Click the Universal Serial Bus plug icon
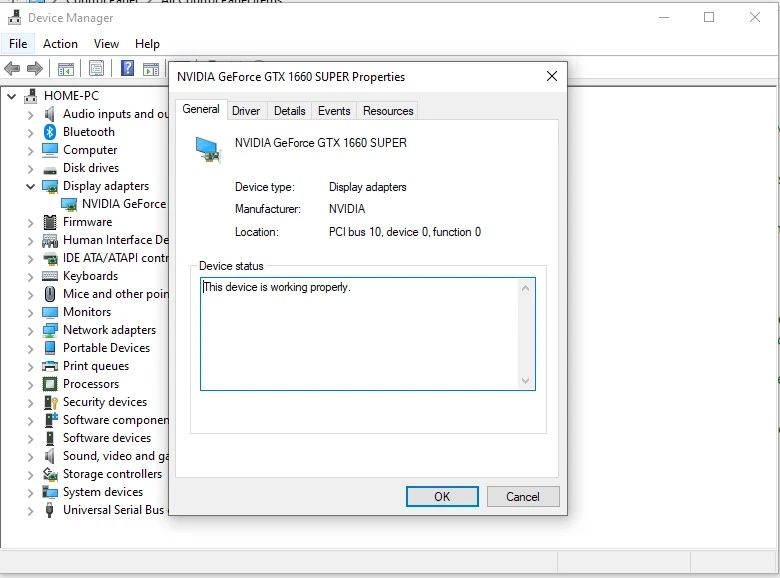This screenshot has width=780, height=578. [49, 510]
